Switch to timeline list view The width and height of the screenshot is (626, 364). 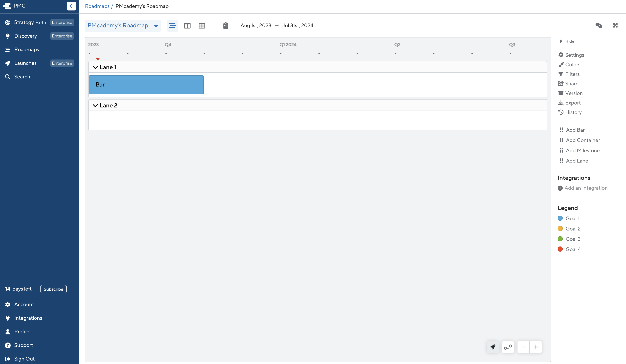click(172, 26)
